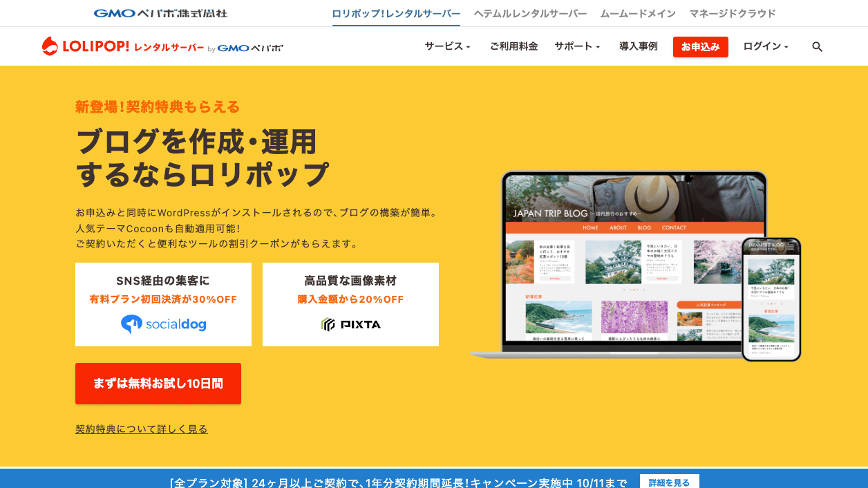
Task: Open 契約特典について詳しく見る link
Action: (142, 429)
